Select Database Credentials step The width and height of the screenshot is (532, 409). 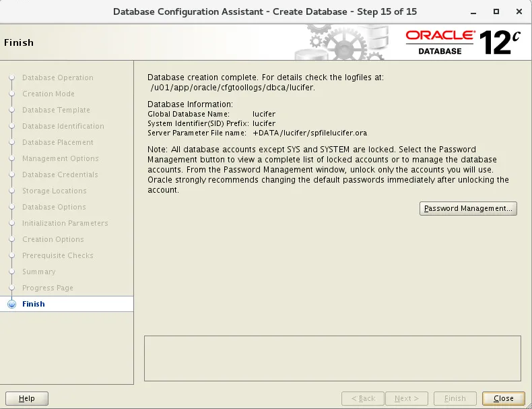click(x=60, y=175)
